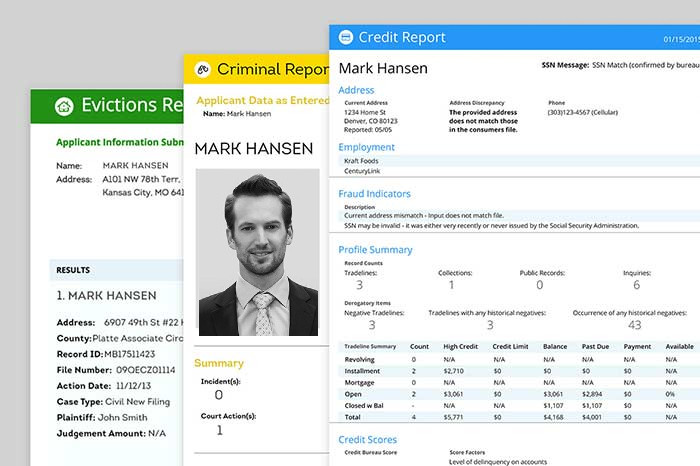Image resolution: width=700 pixels, height=466 pixels.
Task: Select the Revolving tradeline row
Action: click(362, 359)
